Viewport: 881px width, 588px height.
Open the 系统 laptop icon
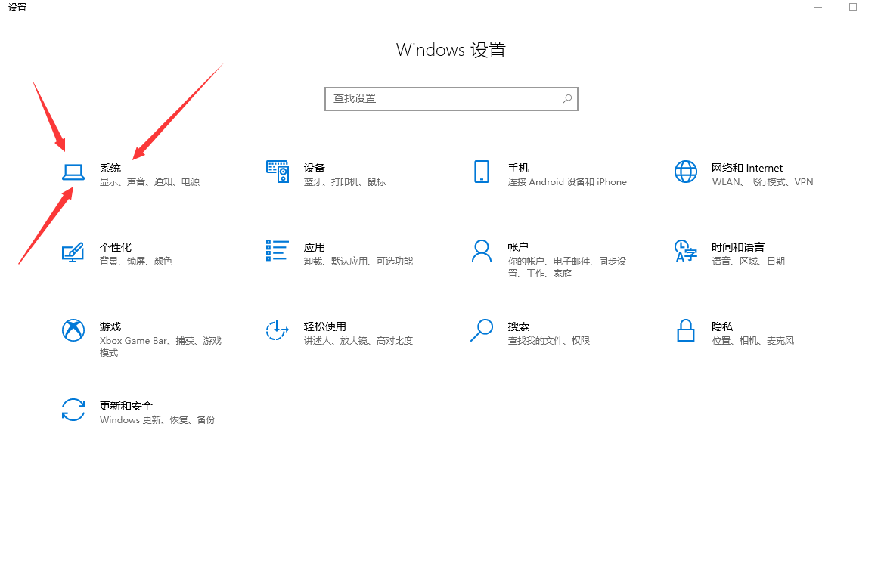click(73, 172)
